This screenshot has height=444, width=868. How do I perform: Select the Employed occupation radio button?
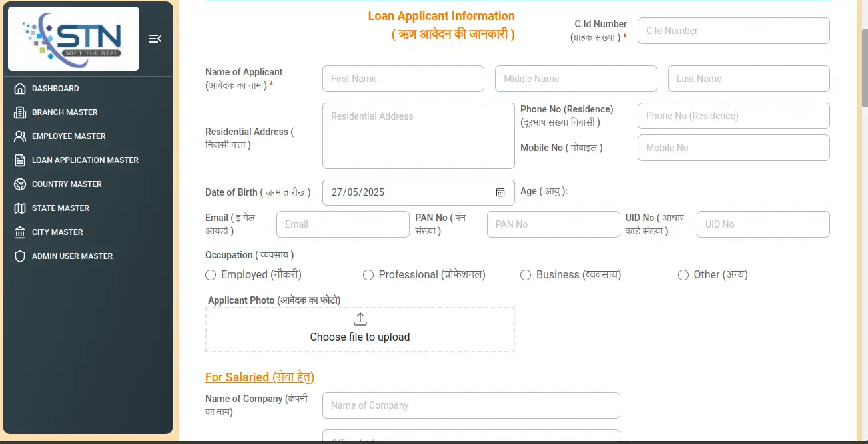point(211,275)
